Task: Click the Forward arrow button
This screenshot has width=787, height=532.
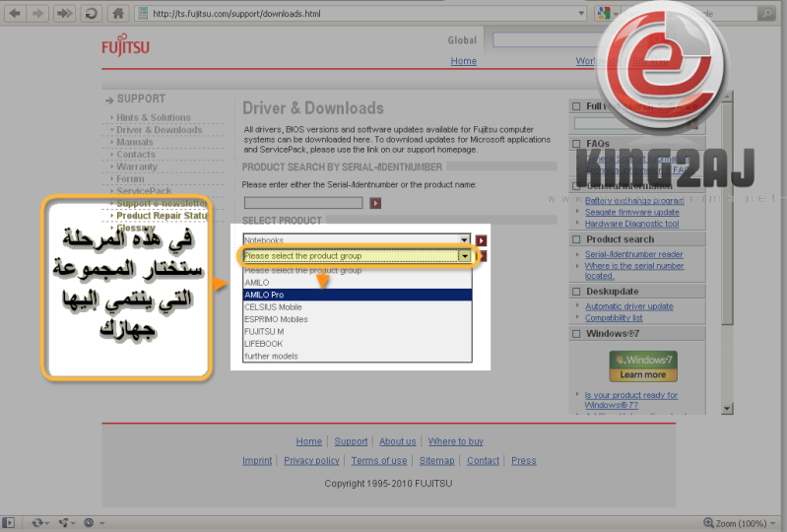Action: 38,14
